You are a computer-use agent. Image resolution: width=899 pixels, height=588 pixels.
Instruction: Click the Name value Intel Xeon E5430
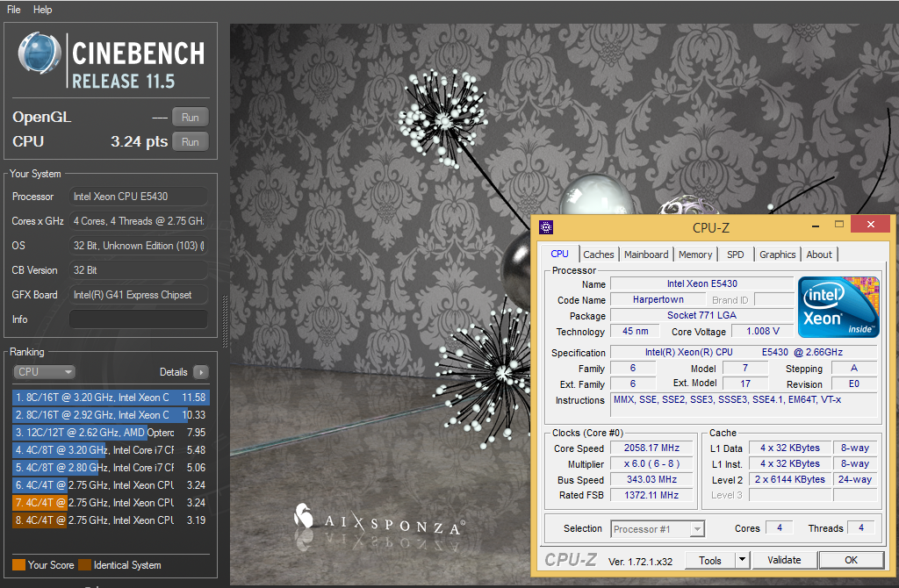click(x=701, y=283)
